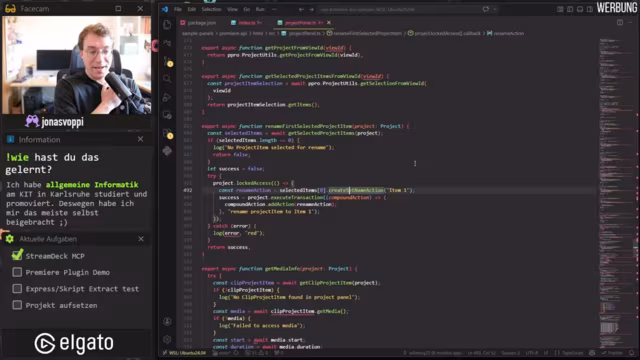Open the File menu
This screenshot has width=640, height=360.
point(178,9)
